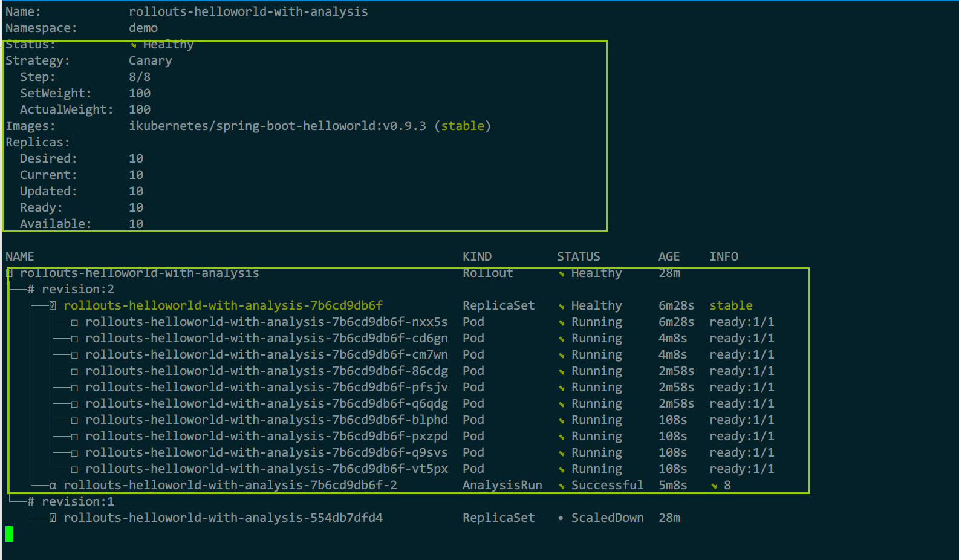Click the 'Updated:' replicas label
The height and width of the screenshot is (560, 959).
pyautogui.click(x=48, y=191)
